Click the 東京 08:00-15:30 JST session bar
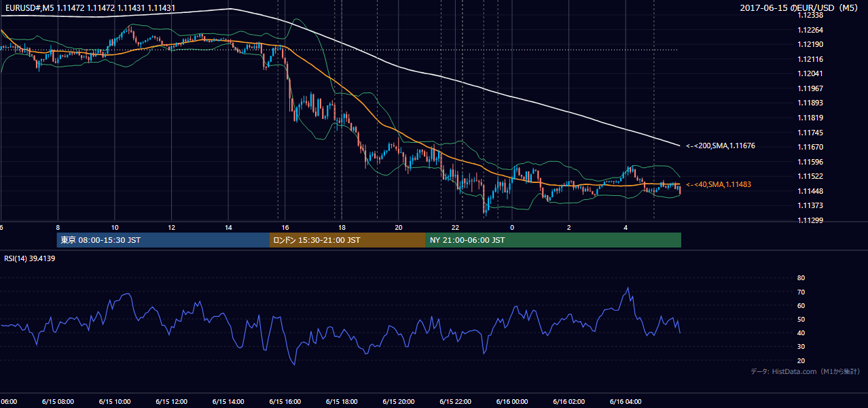Screen dimensions: 868x408 point(163,240)
